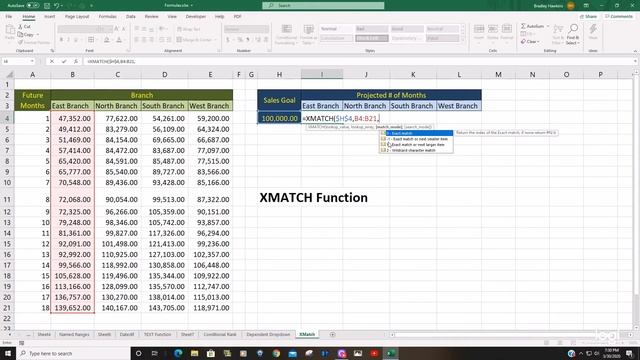Open the Developer ribbon tab
The image size is (640, 360).
coord(196,17)
